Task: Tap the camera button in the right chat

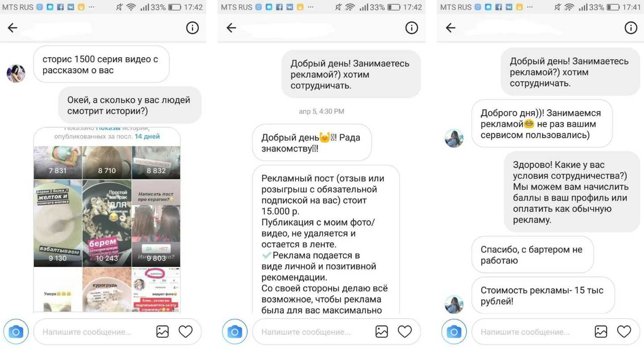Action: point(454,331)
